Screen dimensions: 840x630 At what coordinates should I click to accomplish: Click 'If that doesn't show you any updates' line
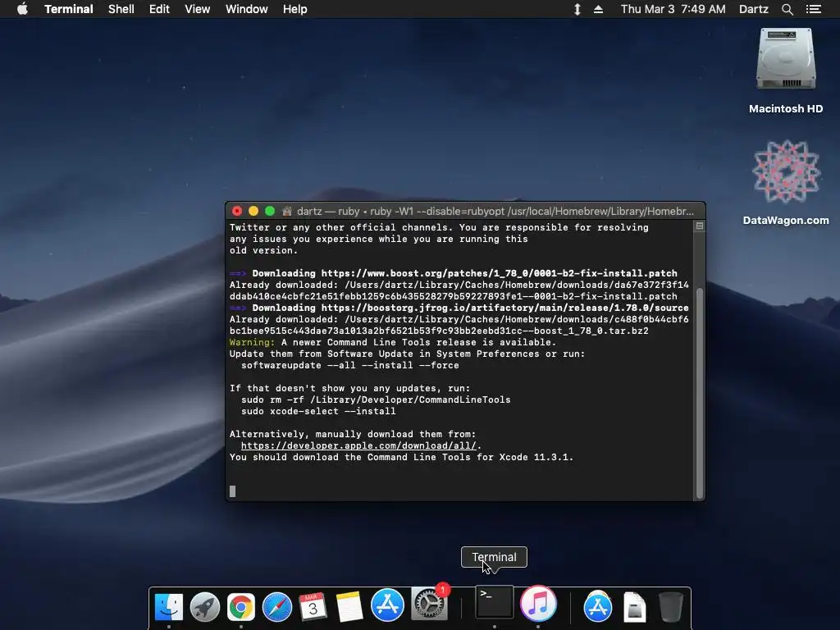pos(349,388)
